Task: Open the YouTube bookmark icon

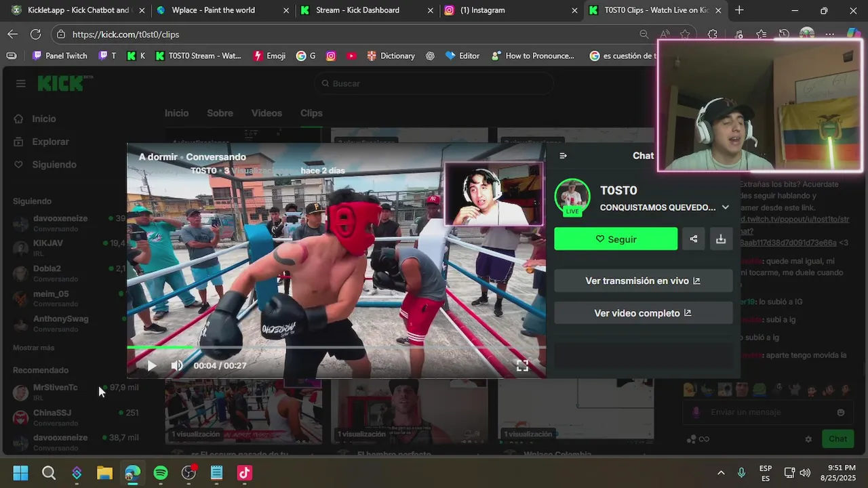Action: pos(351,56)
